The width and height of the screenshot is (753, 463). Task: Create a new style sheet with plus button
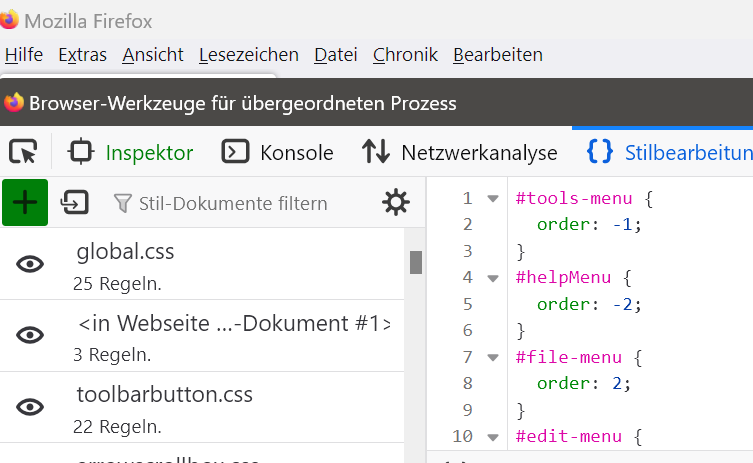coord(25,203)
